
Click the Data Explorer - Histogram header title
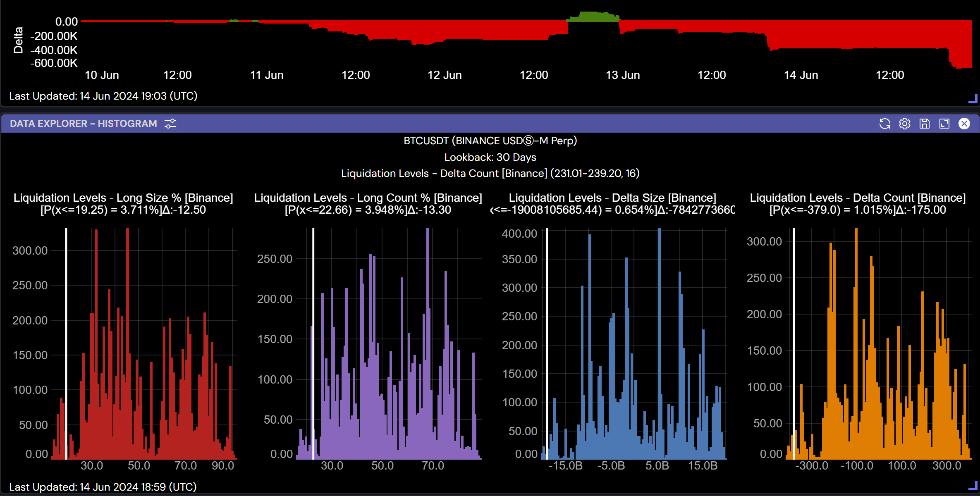tap(84, 124)
